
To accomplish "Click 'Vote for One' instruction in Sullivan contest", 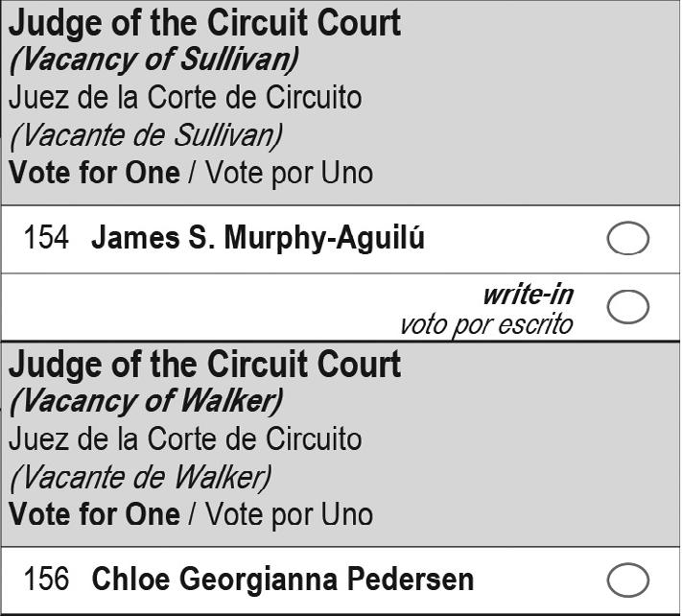I will (x=94, y=174).
